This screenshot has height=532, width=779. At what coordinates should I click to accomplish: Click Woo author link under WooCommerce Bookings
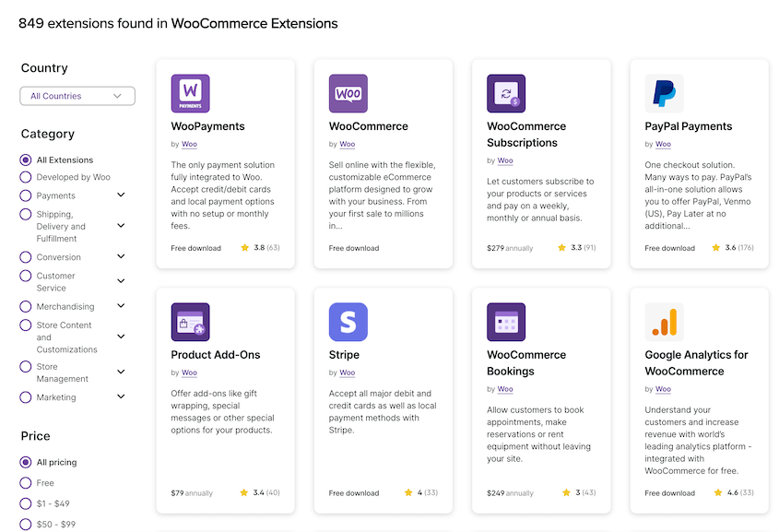pos(505,389)
